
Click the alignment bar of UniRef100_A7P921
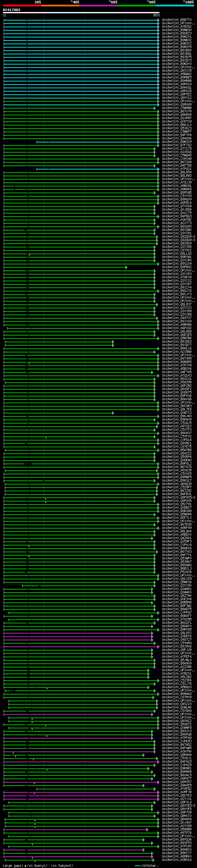98,169
